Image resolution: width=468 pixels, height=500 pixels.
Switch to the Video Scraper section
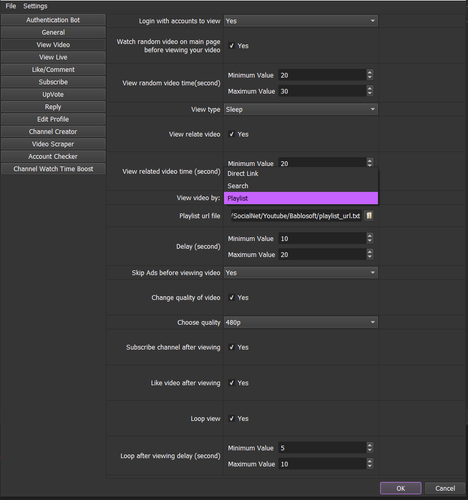click(53, 144)
